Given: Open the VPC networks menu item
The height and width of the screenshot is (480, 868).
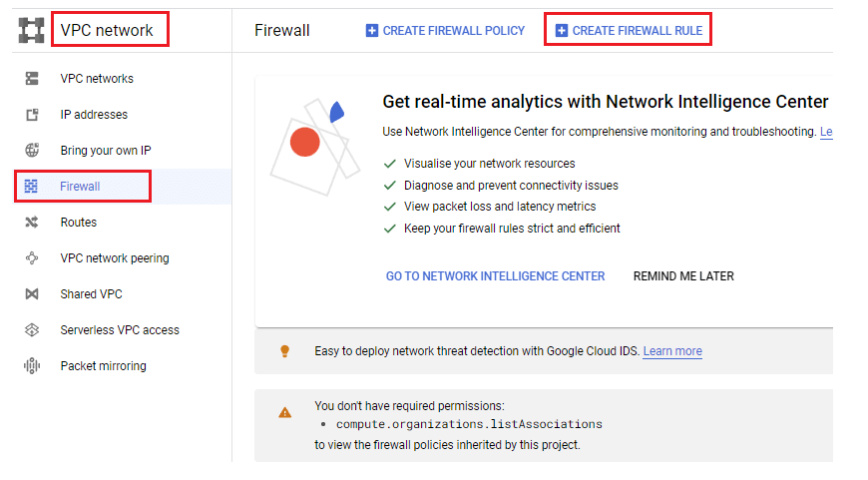Looking at the screenshot, I should point(97,79).
